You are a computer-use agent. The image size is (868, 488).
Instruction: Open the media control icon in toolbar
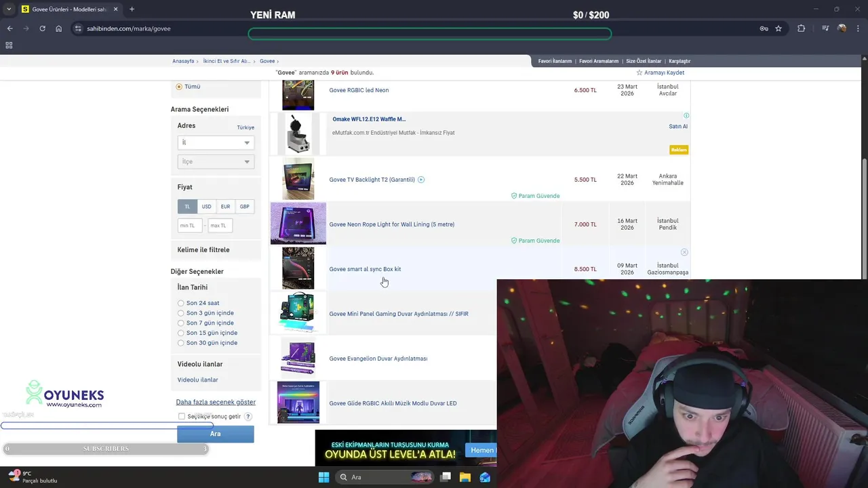point(825,28)
